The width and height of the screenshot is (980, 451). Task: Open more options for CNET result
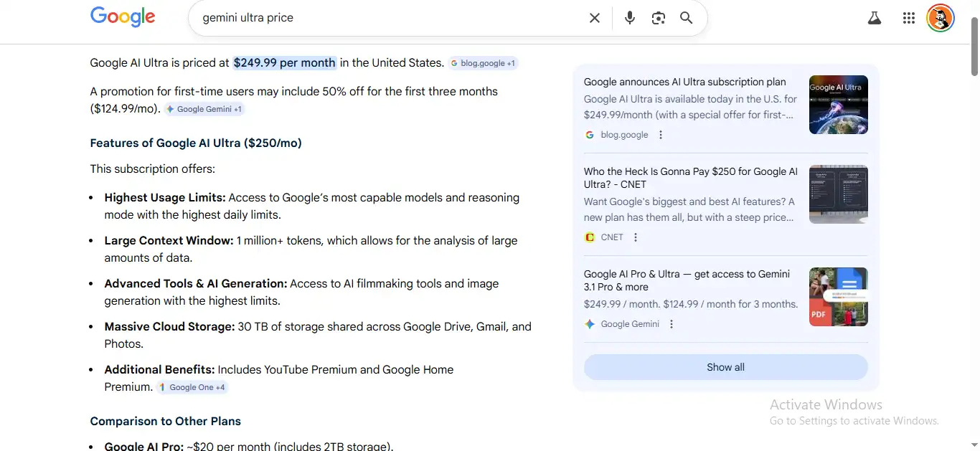point(636,237)
